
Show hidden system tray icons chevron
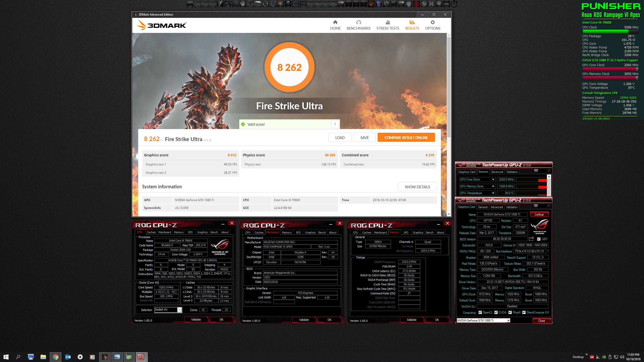click(x=587, y=355)
